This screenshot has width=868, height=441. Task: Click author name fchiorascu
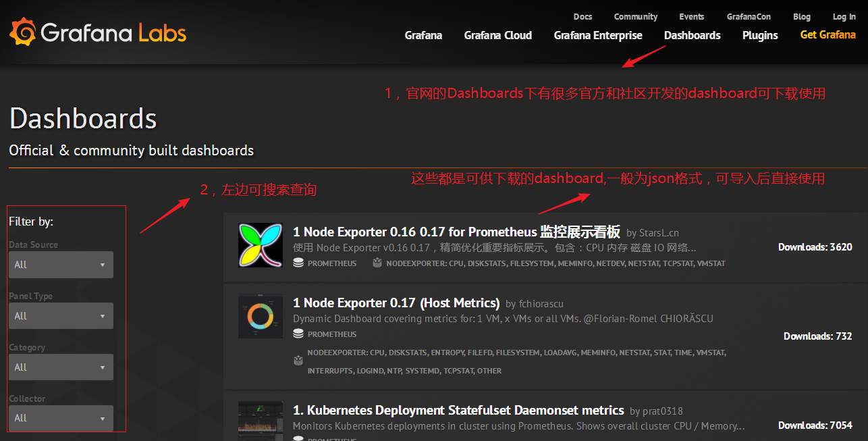point(541,304)
